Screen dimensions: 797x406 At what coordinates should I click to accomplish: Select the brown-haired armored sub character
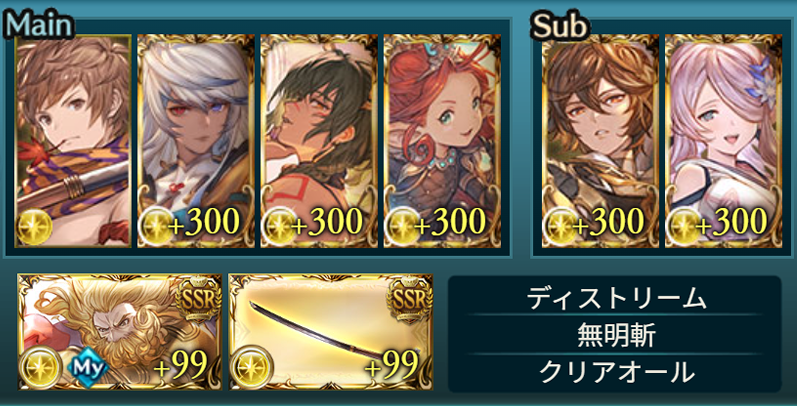click(x=600, y=141)
